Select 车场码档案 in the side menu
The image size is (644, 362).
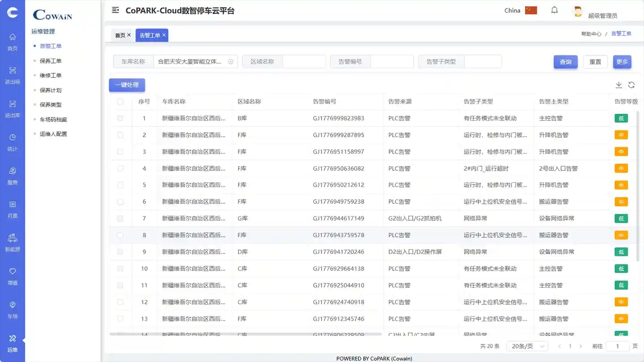(x=53, y=119)
